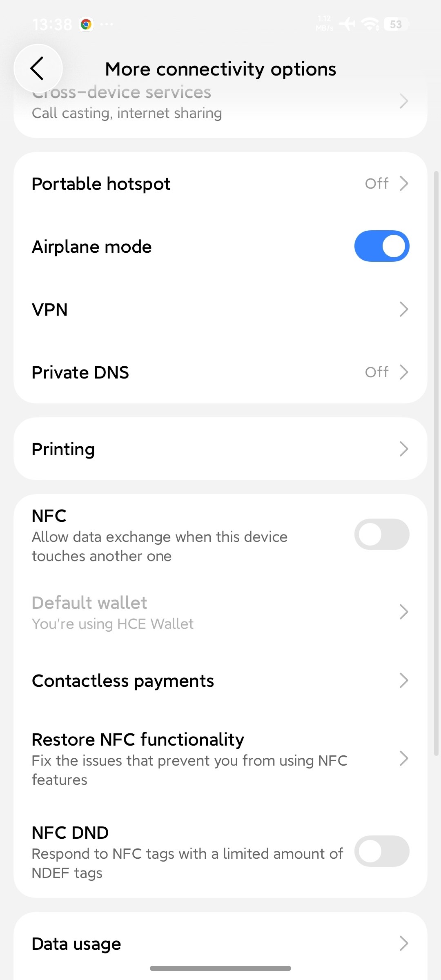
Task: Open the VPN chevron arrow
Action: (x=404, y=310)
